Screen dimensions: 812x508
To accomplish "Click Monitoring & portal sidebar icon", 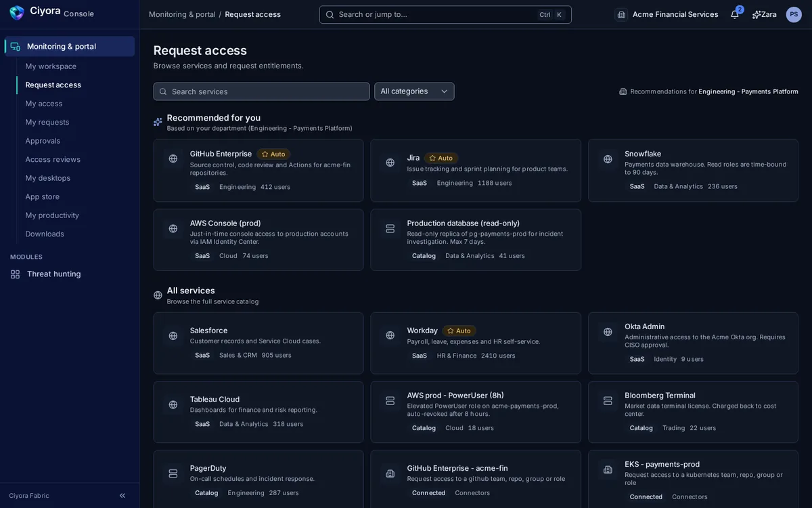I will tap(15, 47).
